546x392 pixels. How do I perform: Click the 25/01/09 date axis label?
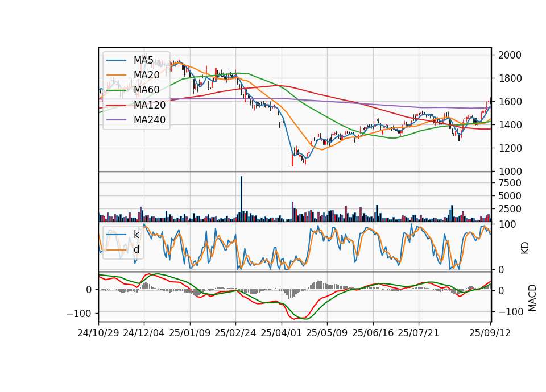(190, 333)
